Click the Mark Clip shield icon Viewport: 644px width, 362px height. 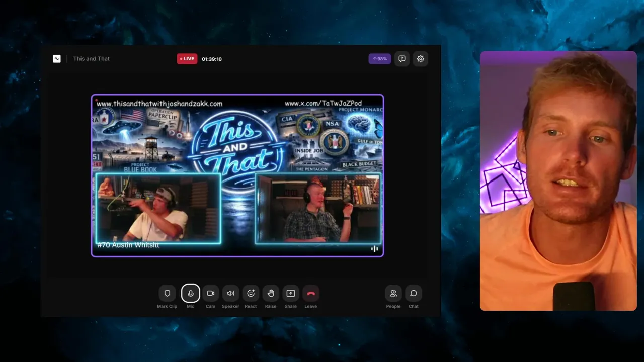tap(167, 293)
